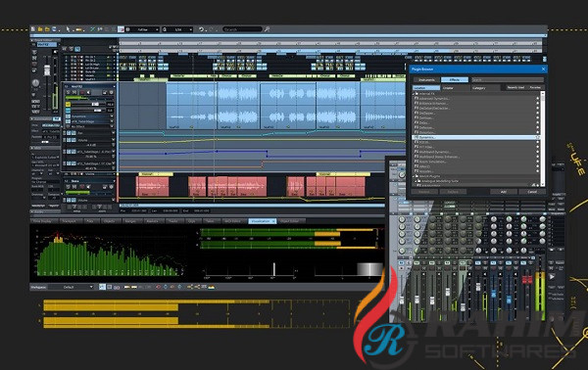This screenshot has width=588, height=370.
Task: Click the magnifier icon next to the search field
Action: pos(267,29)
